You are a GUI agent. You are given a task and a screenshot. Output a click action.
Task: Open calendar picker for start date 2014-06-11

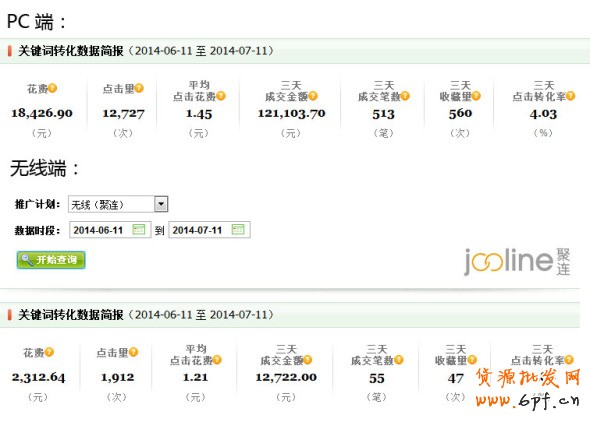coord(139,229)
